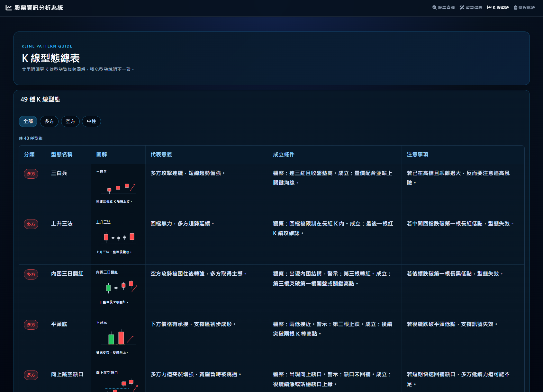Click the 股票資訊分析系統 site title
Image resolution: width=543 pixels, height=392 pixels.
coord(39,8)
